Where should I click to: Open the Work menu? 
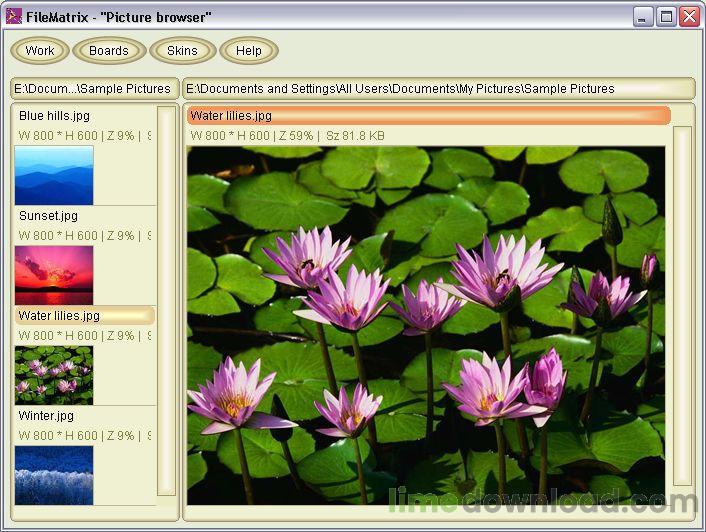[x=40, y=51]
